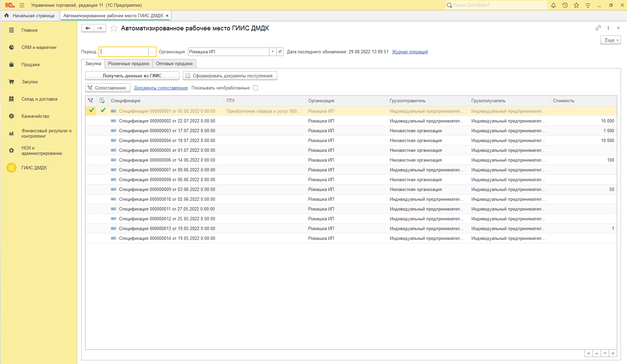Open the ГИИС ДМДК section
The image size is (627, 364).
(34, 168)
